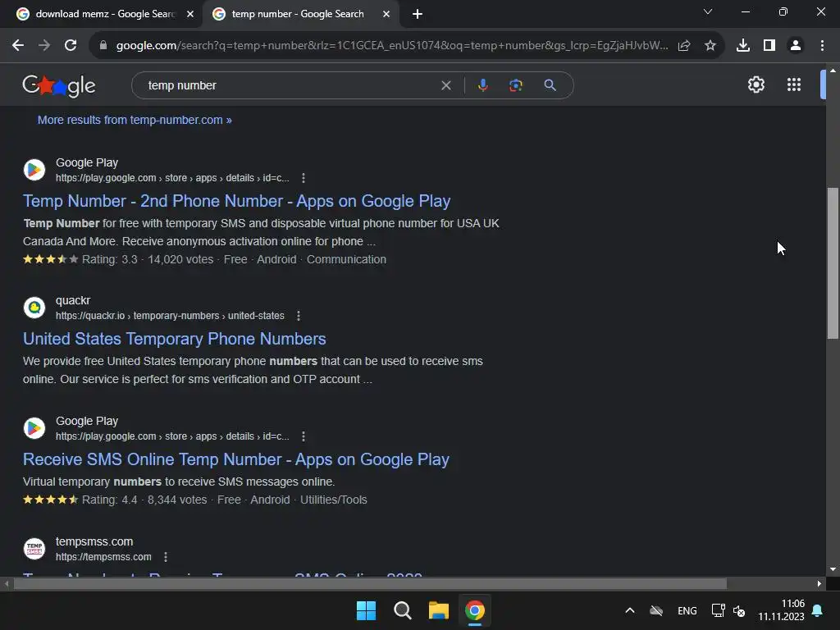This screenshot has height=630, width=840.
Task: Start voice search with microphone
Action: pos(482,85)
